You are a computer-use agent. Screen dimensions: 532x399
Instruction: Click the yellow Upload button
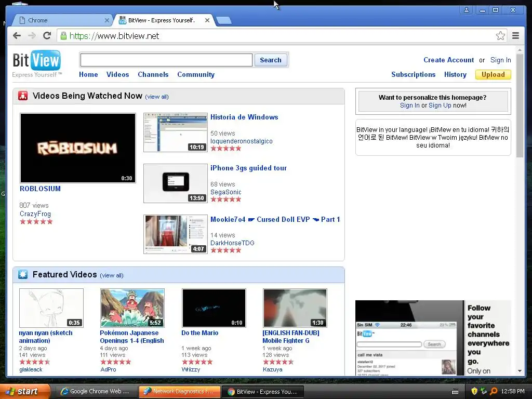pyautogui.click(x=493, y=74)
